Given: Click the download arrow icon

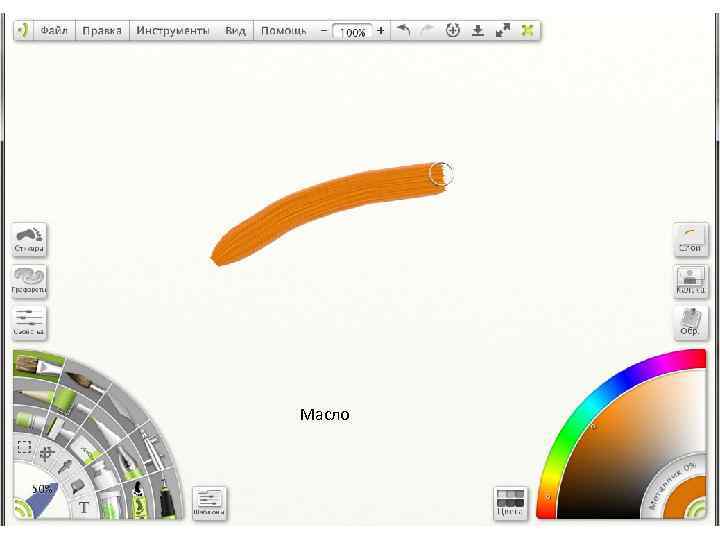Looking at the screenshot, I should 478,31.
